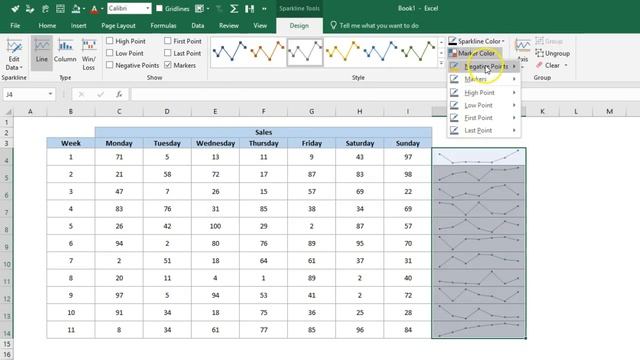Viewport: 640px width, 360px height.
Task: Click the font color A icon
Action: pos(94,9)
